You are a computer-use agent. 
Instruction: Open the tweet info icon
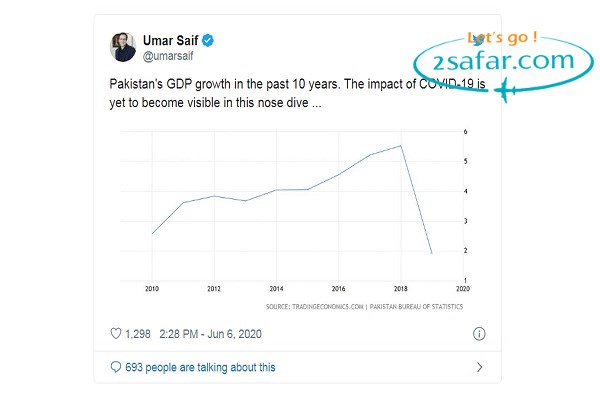point(479,334)
